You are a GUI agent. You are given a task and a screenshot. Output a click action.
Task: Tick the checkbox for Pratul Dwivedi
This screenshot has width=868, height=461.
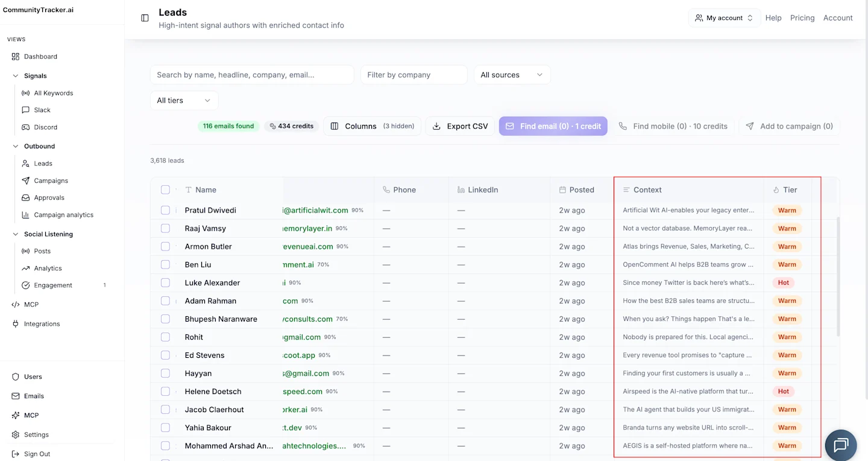point(165,211)
